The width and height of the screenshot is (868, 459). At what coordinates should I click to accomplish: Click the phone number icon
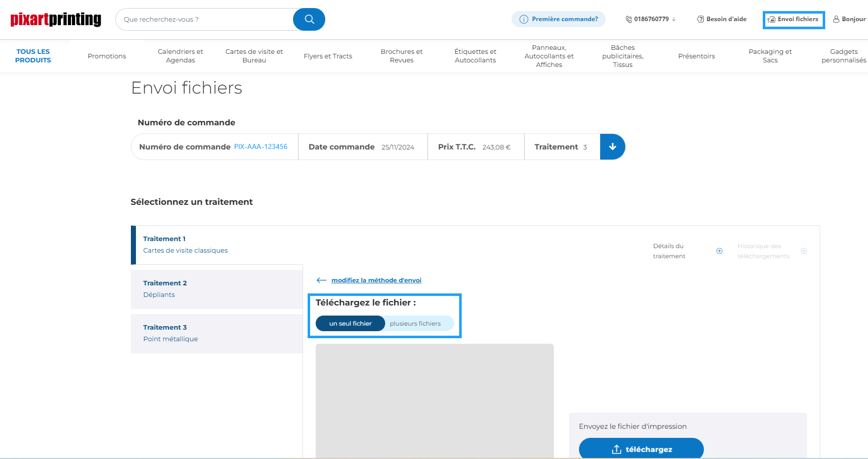coord(628,19)
